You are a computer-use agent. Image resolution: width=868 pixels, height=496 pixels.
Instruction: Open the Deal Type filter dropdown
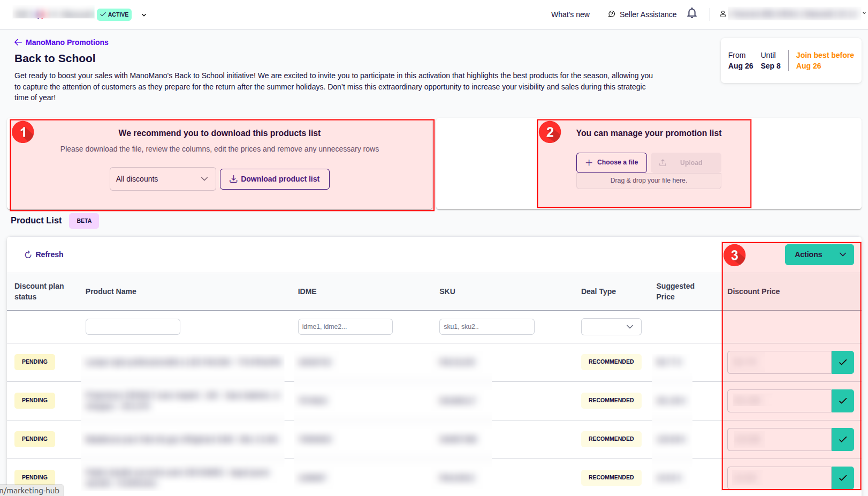pos(611,327)
